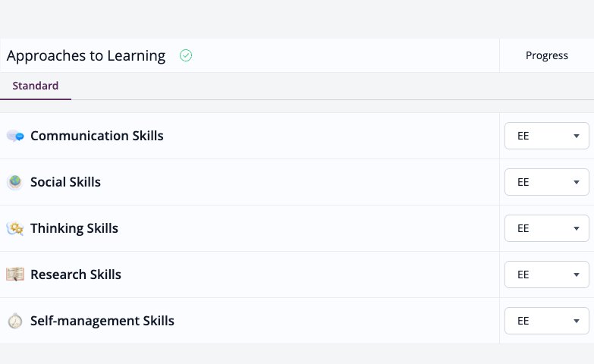594x364 pixels.
Task: Click the Progress column header
Action: [x=547, y=55]
